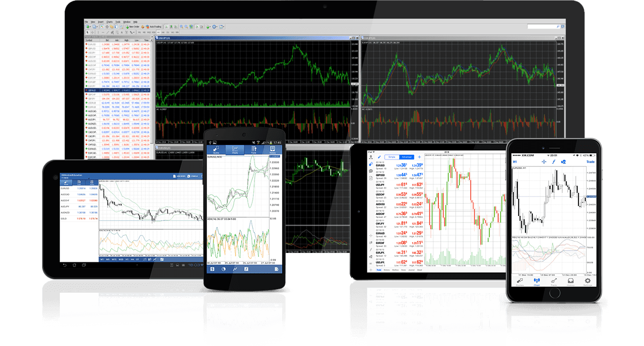
Task: Select the highlighted GBPAUD row in Market Watch
Action: (117, 90)
